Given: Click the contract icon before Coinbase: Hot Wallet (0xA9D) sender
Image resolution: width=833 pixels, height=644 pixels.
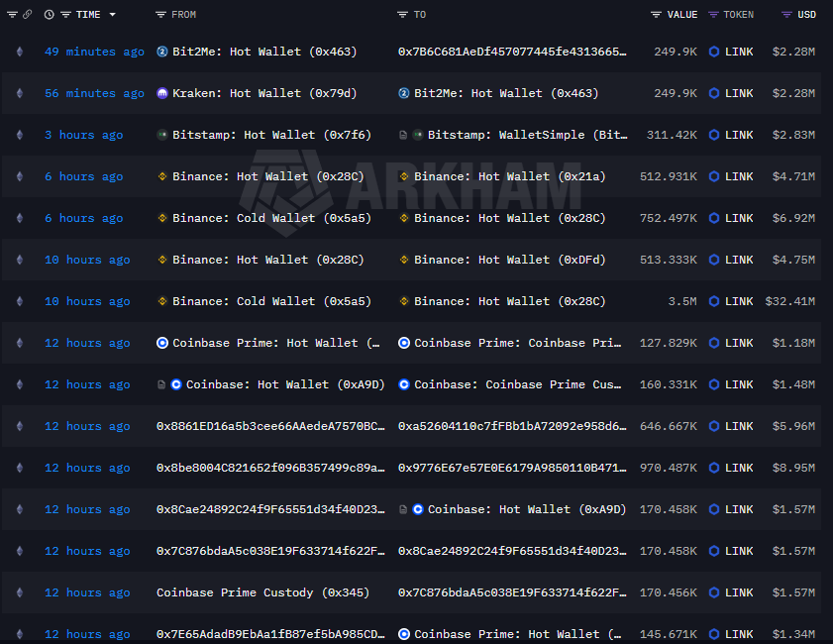Looking at the screenshot, I should click(161, 384).
